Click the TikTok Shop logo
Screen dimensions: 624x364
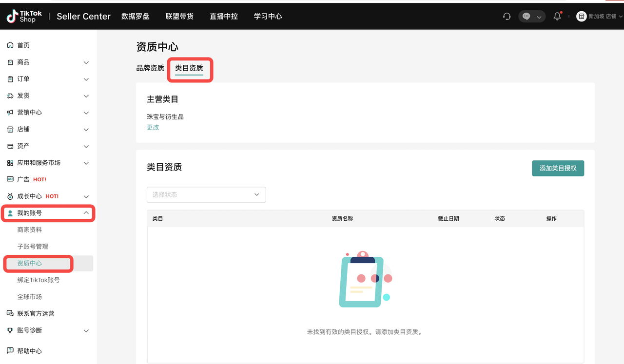click(x=23, y=16)
